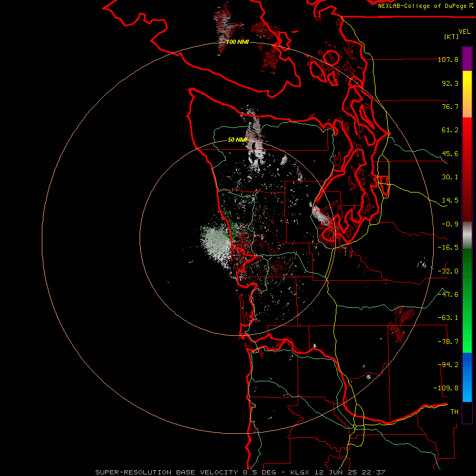Click the 92.3 value on velocity scale
Image resolution: width=476 pixels, height=476 pixels.
[450, 83]
